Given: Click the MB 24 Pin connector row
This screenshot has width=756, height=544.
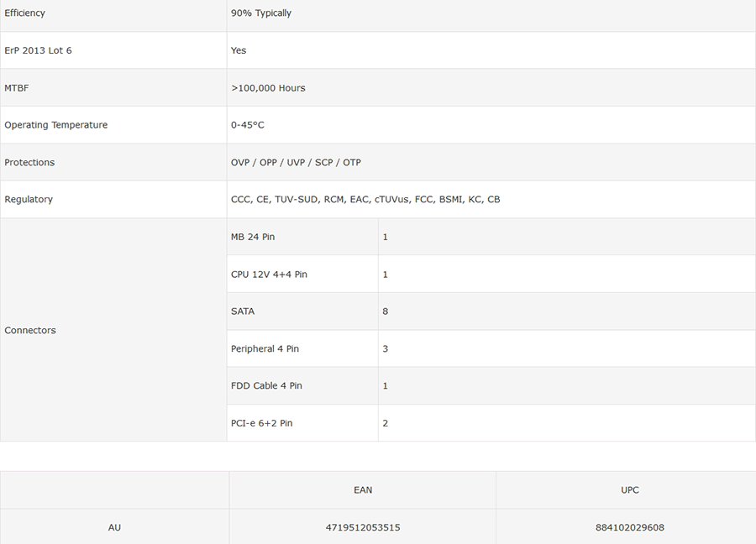Looking at the screenshot, I should pos(253,238).
